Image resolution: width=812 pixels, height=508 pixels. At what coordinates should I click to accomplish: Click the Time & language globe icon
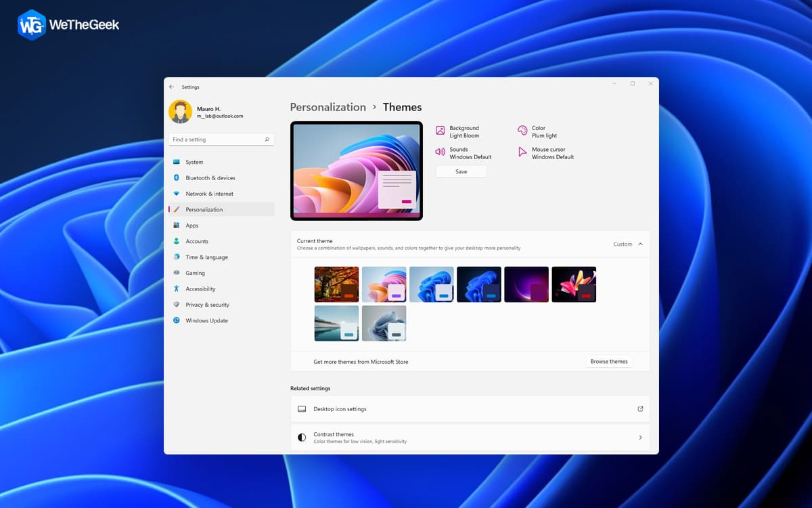point(177,257)
